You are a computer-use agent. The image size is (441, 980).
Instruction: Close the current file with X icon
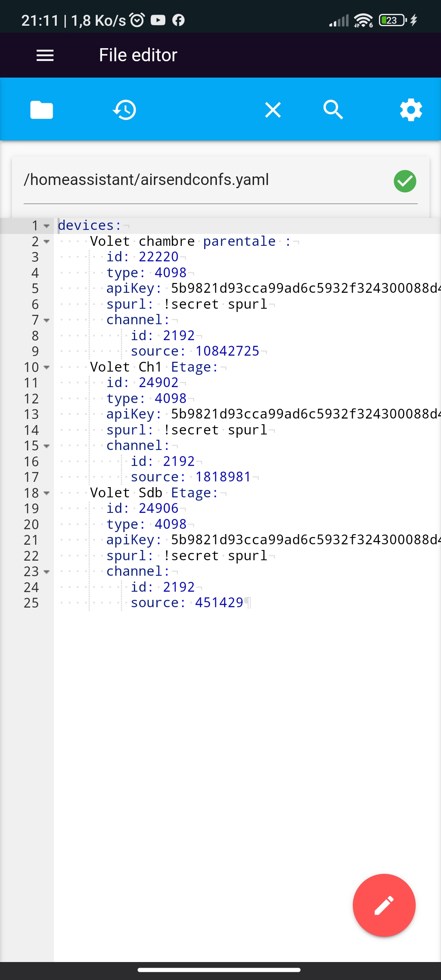tap(273, 110)
